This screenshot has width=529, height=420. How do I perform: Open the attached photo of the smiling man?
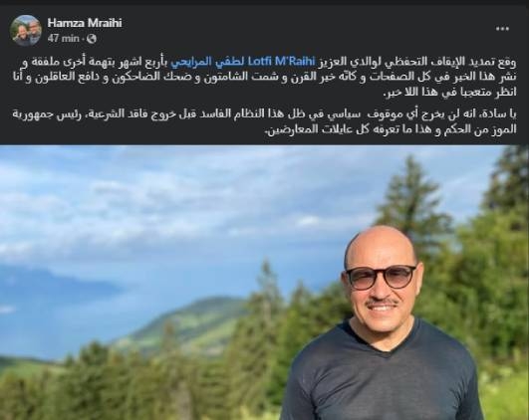pyautogui.click(x=265, y=283)
